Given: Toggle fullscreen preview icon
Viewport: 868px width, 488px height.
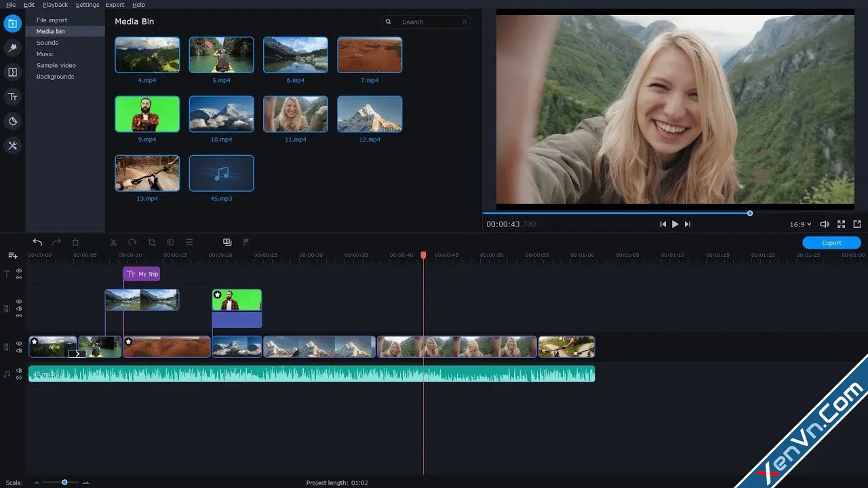Looking at the screenshot, I should coord(841,224).
